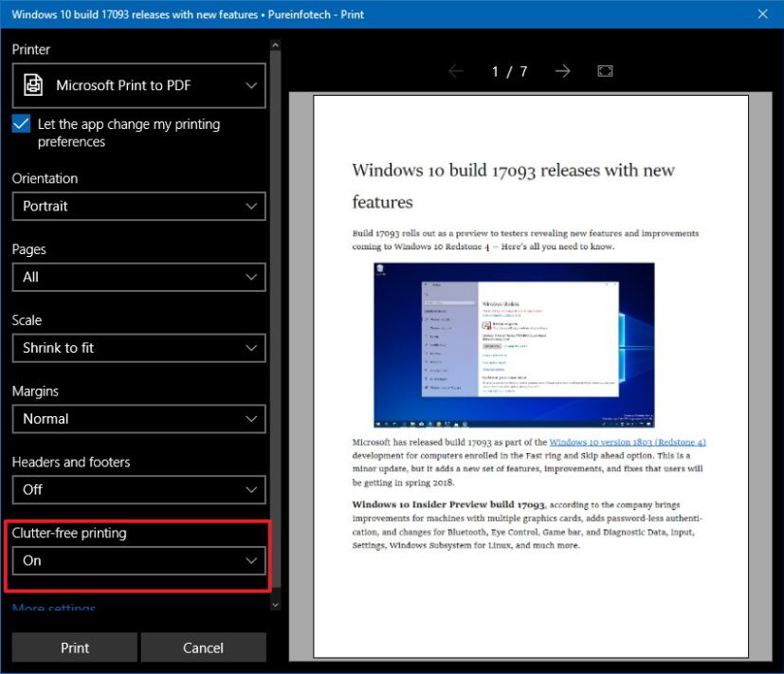
Task: Click the down scroll chevron on settings panel
Action: click(x=274, y=603)
